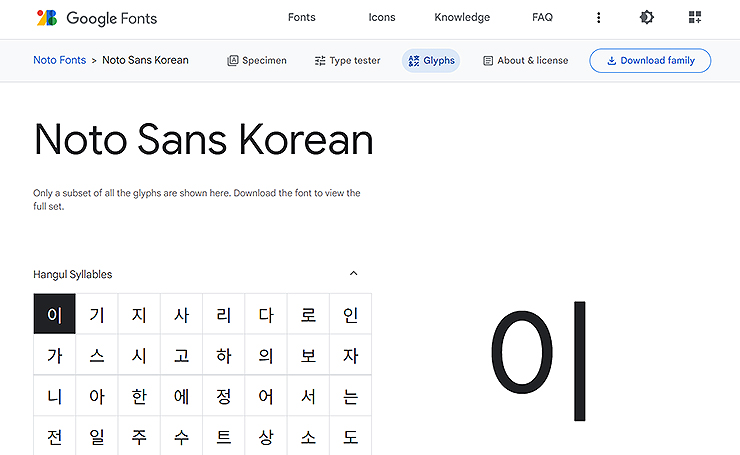
Task: Select the 인 glyph cell
Action: pyautogui.click(x=350, y=314)
